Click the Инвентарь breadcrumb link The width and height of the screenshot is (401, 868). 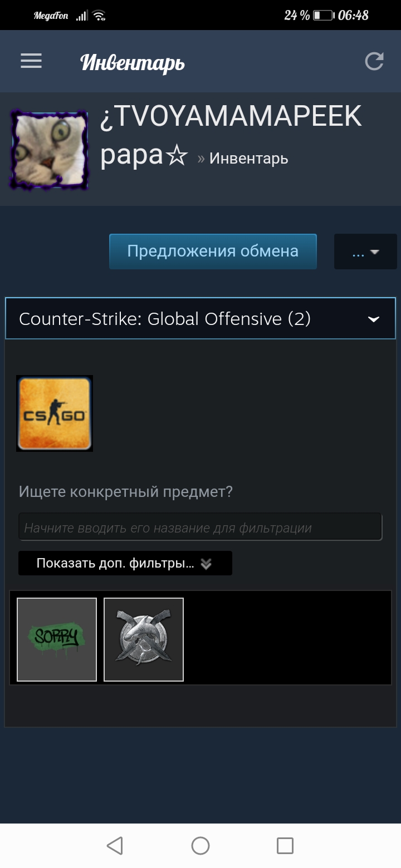[x=249, y=159]
